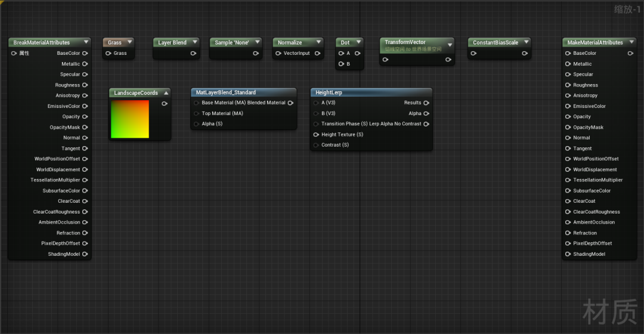The width and height of the screenshot is (644, 334).
Task: Click Normal output pin on BreakMaterialAttributes
Action: click(x=85, y=138)
